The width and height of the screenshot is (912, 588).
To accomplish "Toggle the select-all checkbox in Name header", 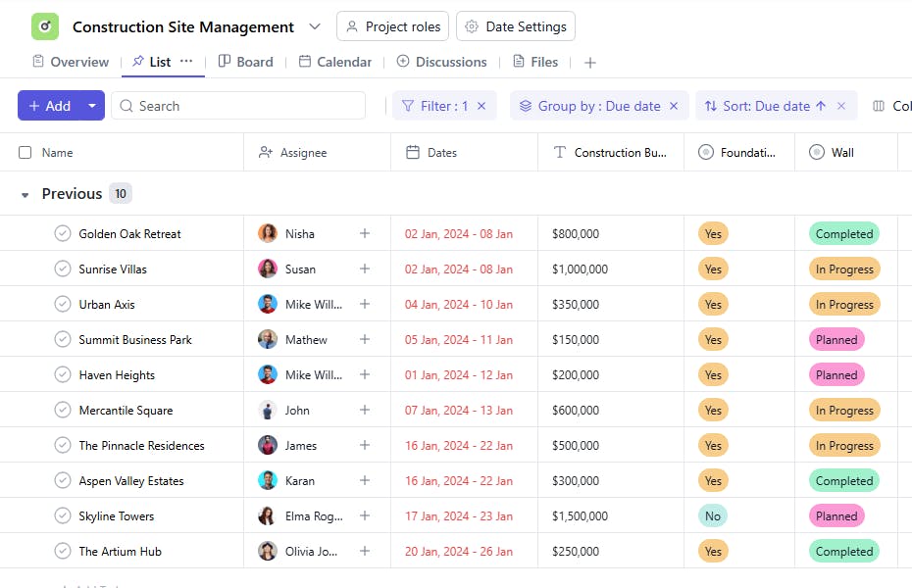I will [25, 153].
